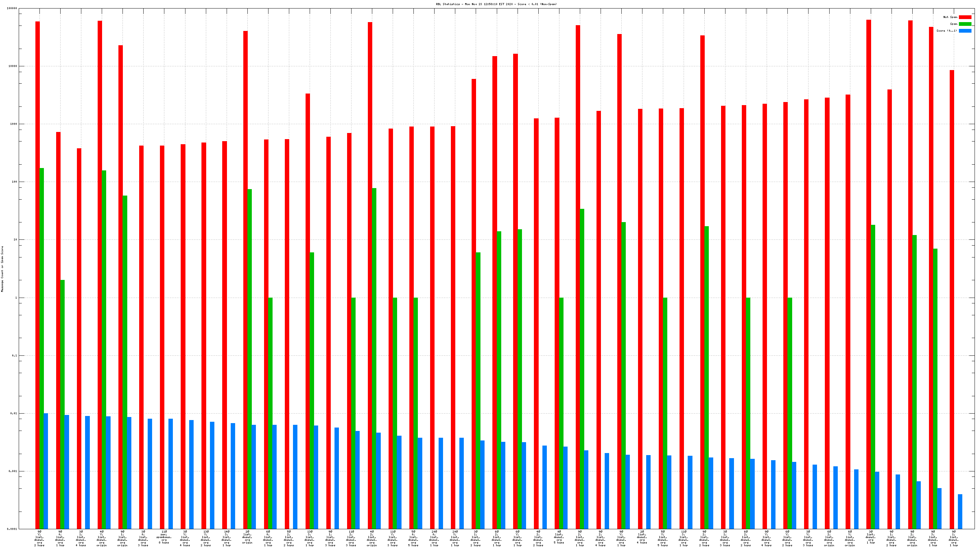Click the 0.01 y-axis tick label

click(14, 413)
